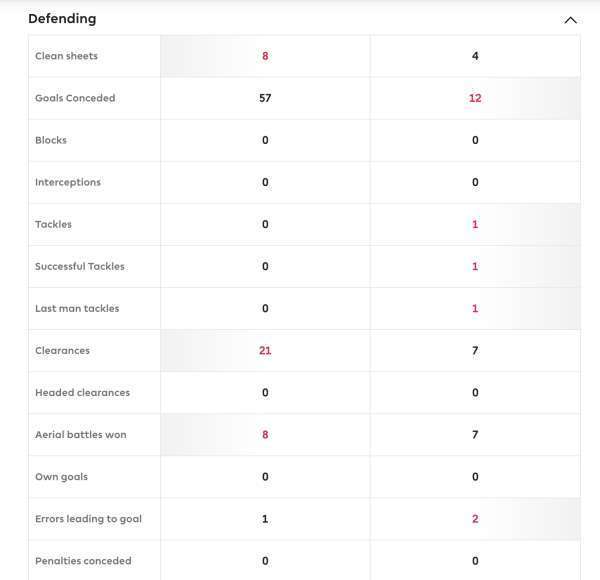This screenshot has height=580, width=600.
Task: Click the highlighted Errors leading to goal value 2
Action: pos(475,518)
